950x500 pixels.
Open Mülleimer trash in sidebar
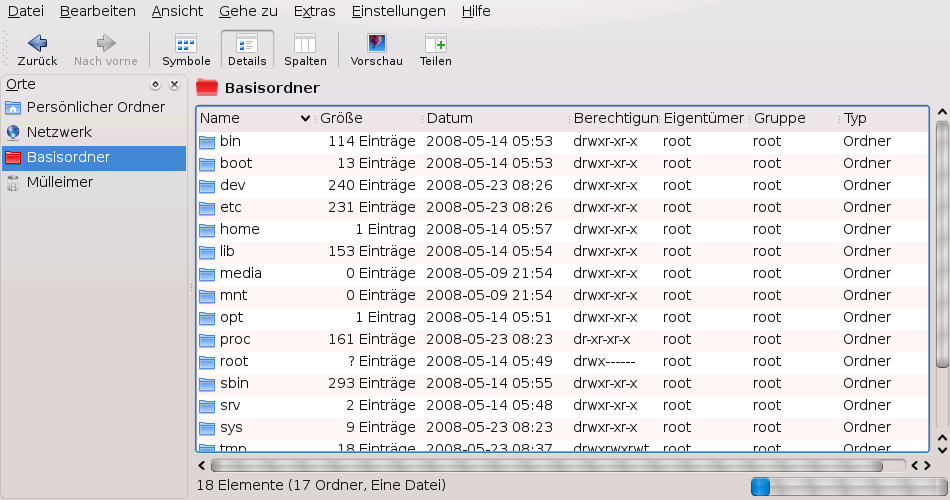(x=59, y=182)
